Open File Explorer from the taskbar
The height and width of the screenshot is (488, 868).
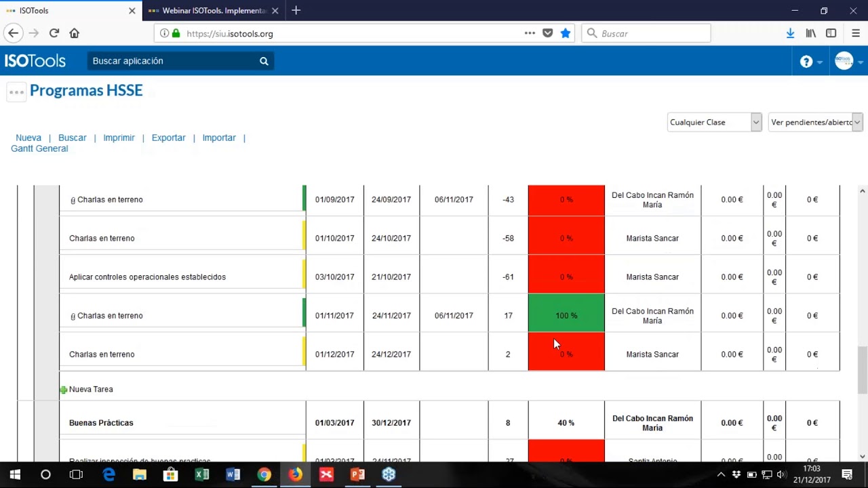(x=140, y=474)
